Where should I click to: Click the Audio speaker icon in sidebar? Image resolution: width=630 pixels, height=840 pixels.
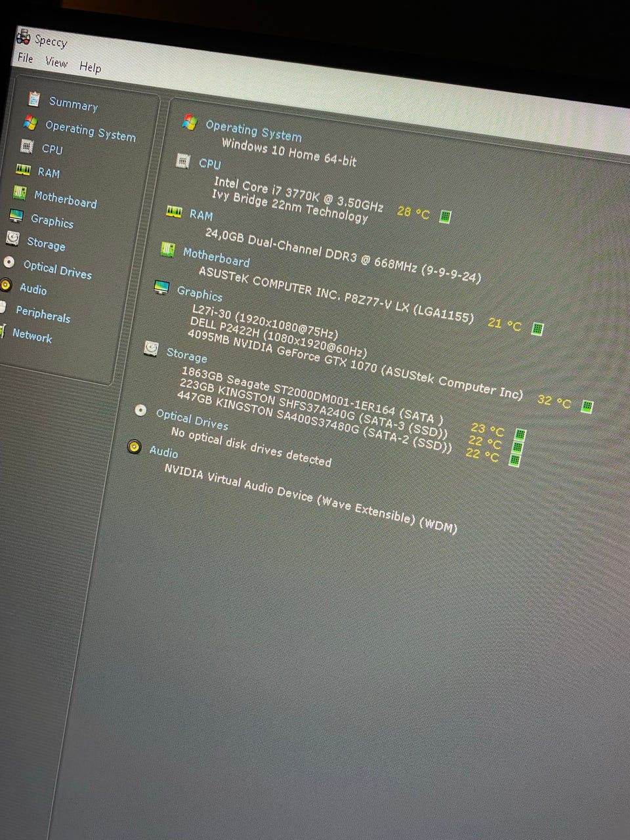tap(6, 284)
